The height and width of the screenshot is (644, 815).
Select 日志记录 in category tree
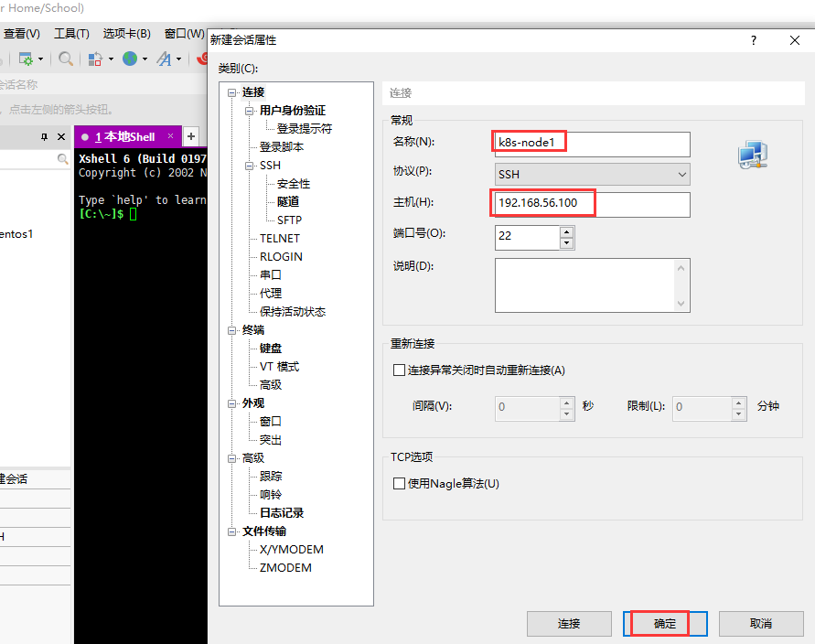click(x=281, y=513)
